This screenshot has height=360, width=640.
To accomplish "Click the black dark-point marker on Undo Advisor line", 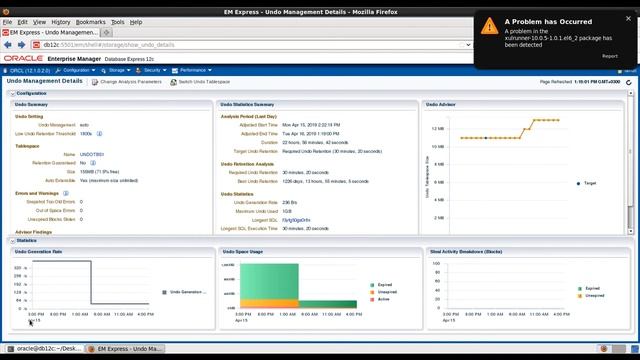I will (x=486, y=138).
